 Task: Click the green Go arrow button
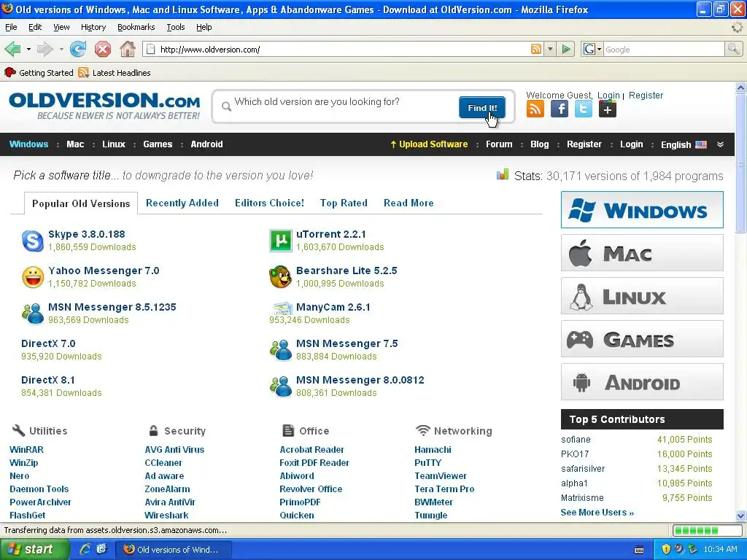click(566, 49)
